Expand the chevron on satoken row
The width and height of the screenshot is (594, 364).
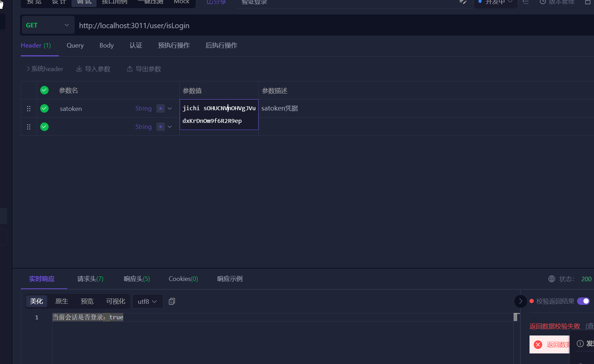pyautogui.click(x=170, y=108)
